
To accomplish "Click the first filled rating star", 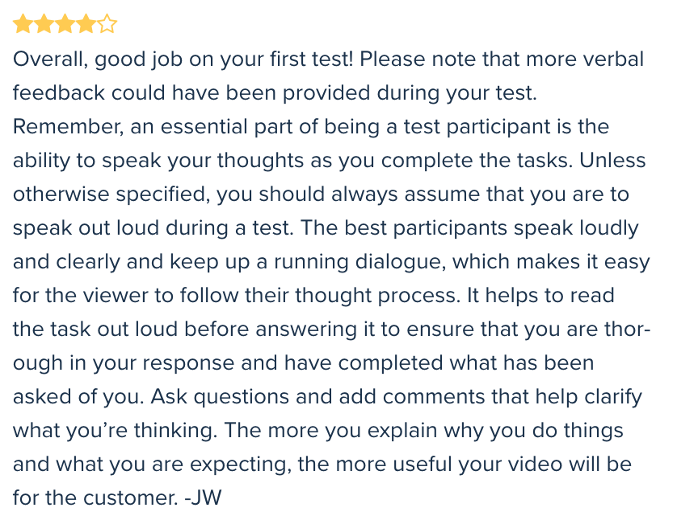I will tap(23, 24).
